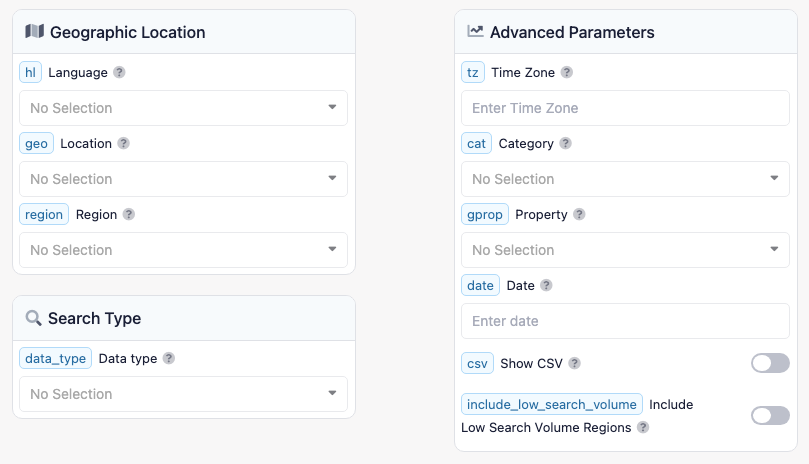
Task: Click the Region help question mark icon
Action: pos(128,215)
